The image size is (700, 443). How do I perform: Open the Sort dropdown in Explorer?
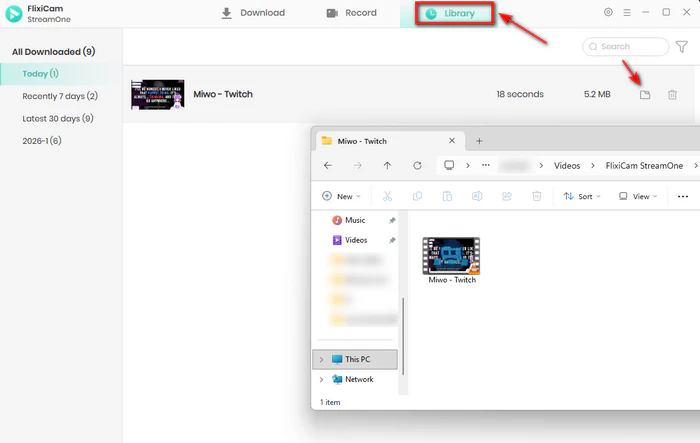(582, 197)
